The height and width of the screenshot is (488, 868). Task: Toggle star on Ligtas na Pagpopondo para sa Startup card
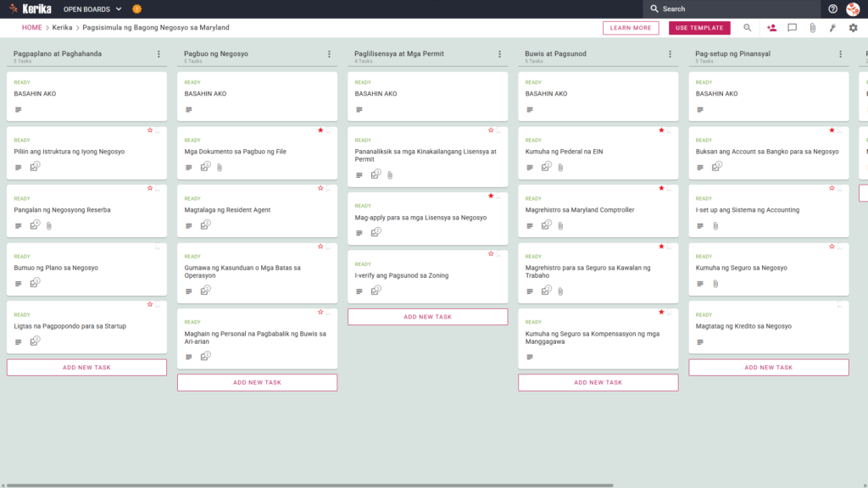pos(150,304)
